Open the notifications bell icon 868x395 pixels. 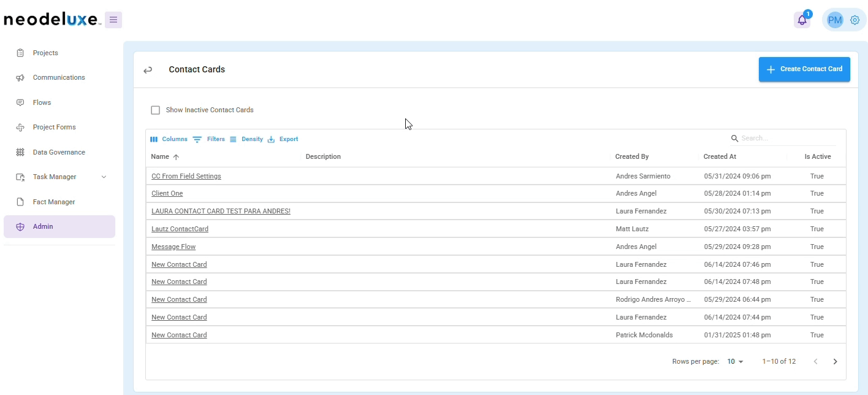[802, 20]
